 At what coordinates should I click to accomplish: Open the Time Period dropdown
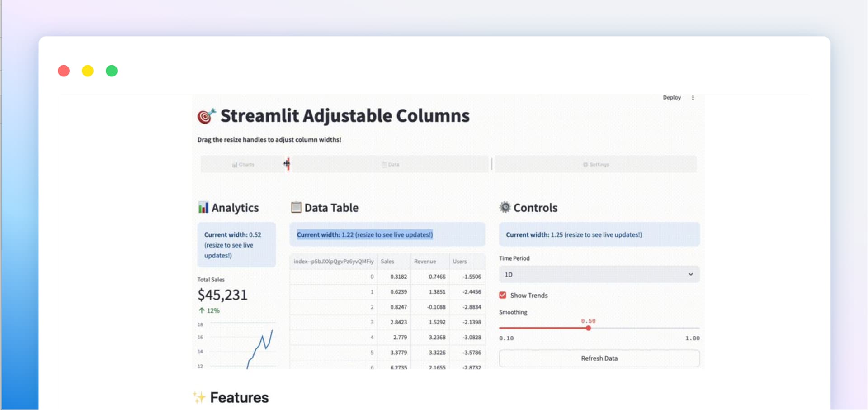click(x=599, y=274)
